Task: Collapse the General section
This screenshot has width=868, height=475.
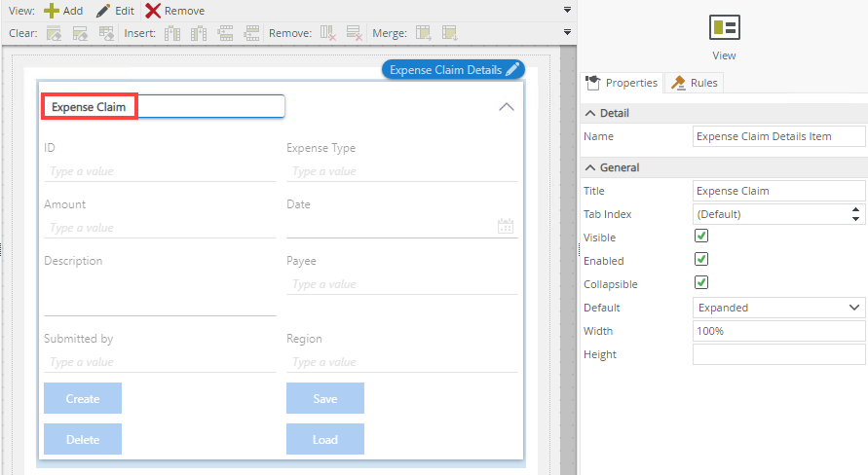Action: [590, 167]
